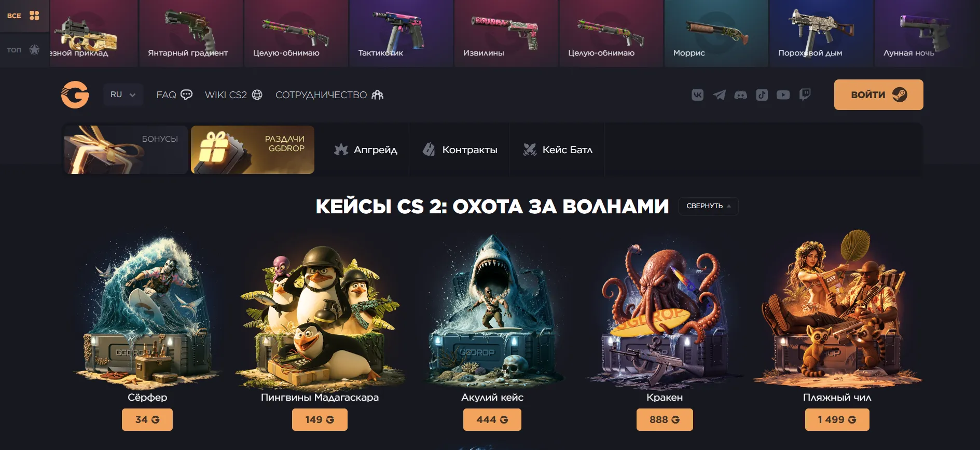Collapse section with СВЕРНУТЬ button

point(708,206)
